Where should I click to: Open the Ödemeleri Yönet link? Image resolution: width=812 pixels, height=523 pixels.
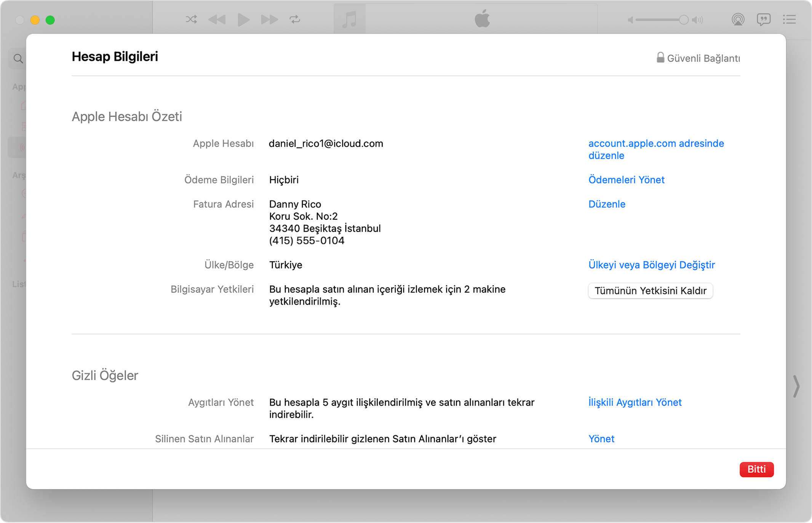click(627, 180)
